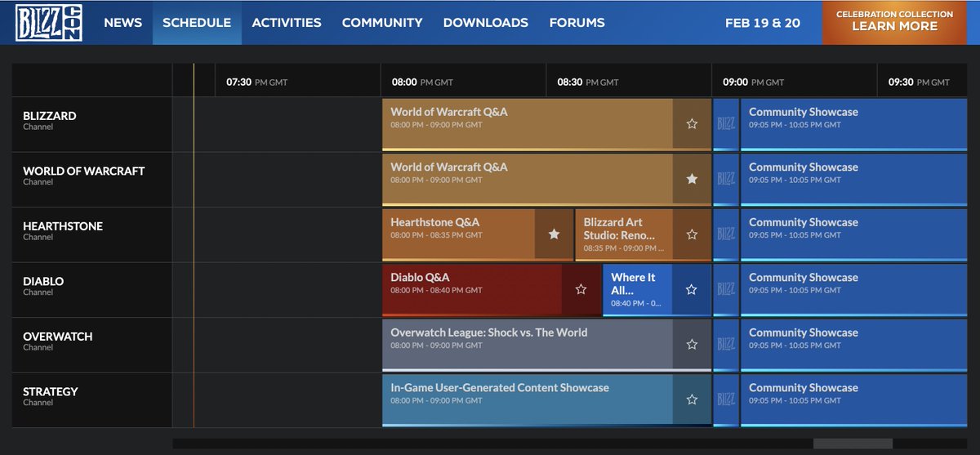Click the 09:30 PM GMT time header
Screen dimensions: 980x455
click(919, 82)
